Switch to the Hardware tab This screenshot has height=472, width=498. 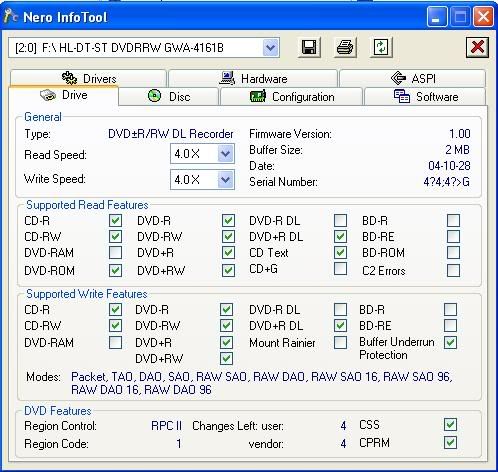point(253,78)
